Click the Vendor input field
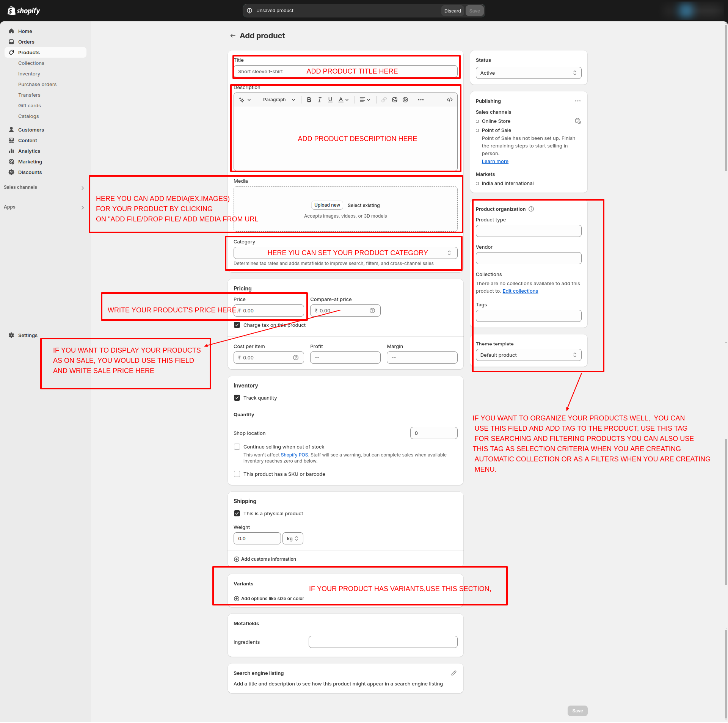Viewport: 728px width, 723px height. (528, 258)
